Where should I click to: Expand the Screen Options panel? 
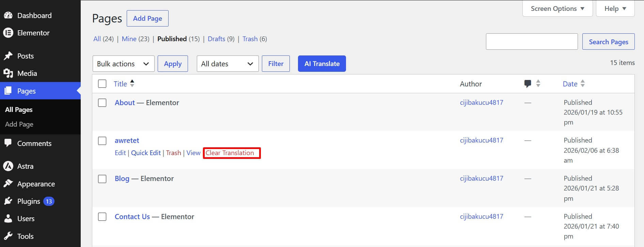557,9
